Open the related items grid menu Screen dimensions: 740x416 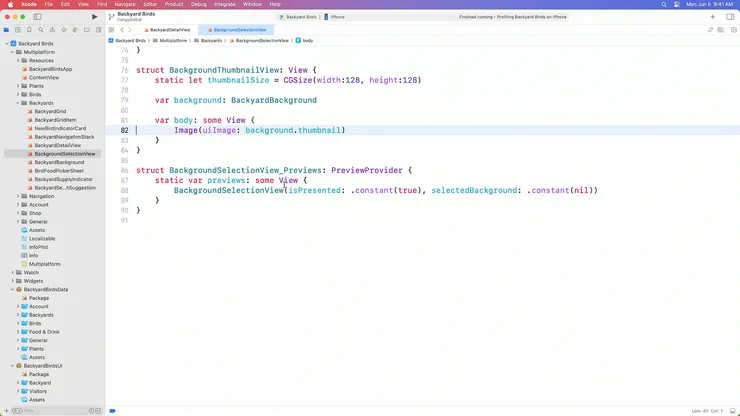tap(111, 30)
